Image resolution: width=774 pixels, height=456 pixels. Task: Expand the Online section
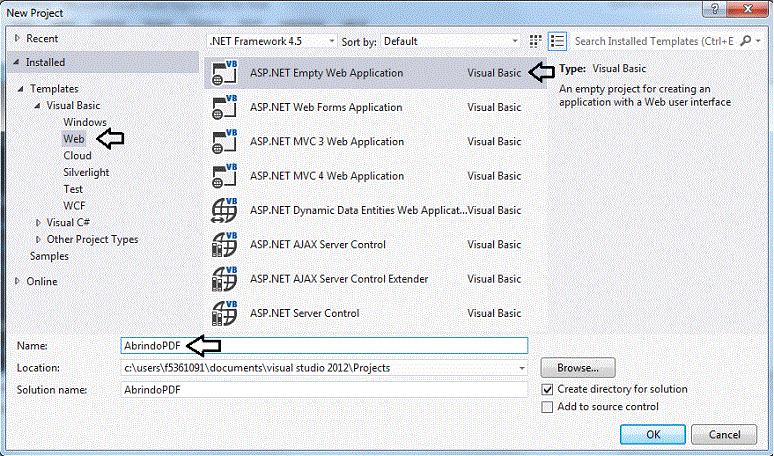coord(18,281)
